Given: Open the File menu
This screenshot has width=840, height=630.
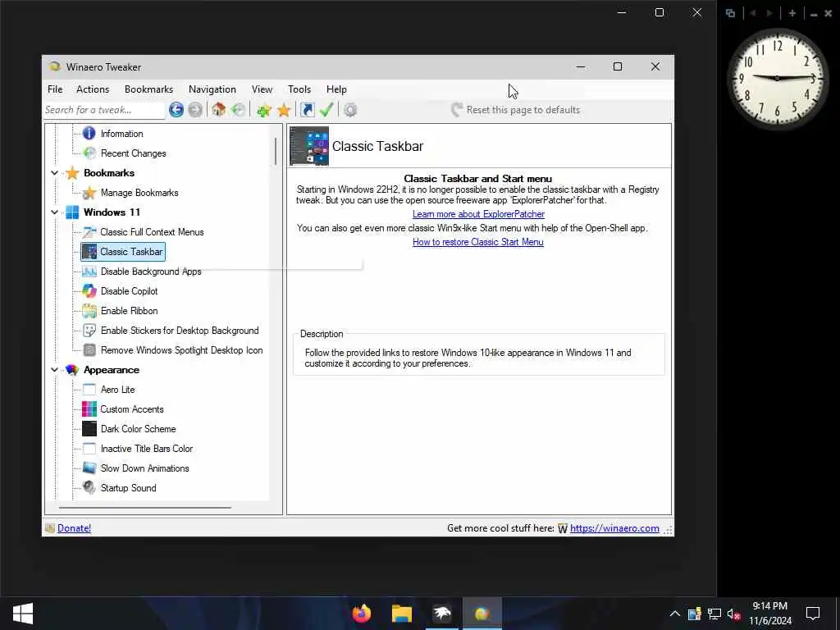Looking at the screenshot, I should pos(55,89).
